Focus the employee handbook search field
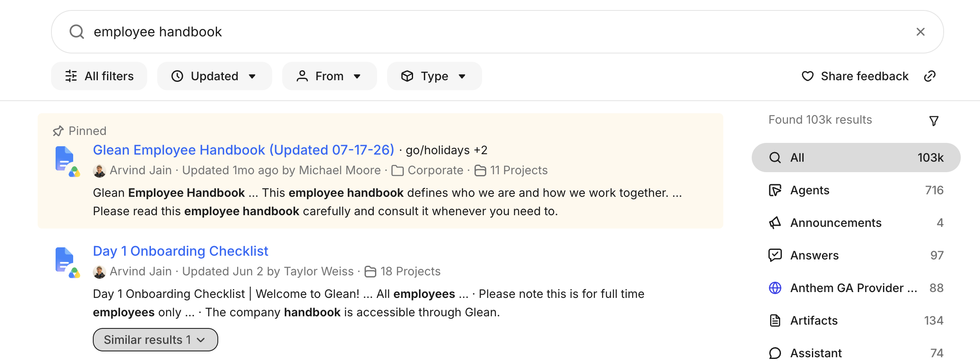Image resolution: width=980 pixels, height=361 pixels. [498, 32]
